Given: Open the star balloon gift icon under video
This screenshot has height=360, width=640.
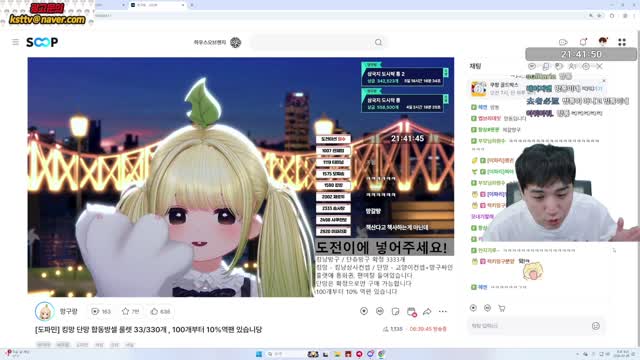Looking at the screenshot, I should click(364, 311).
